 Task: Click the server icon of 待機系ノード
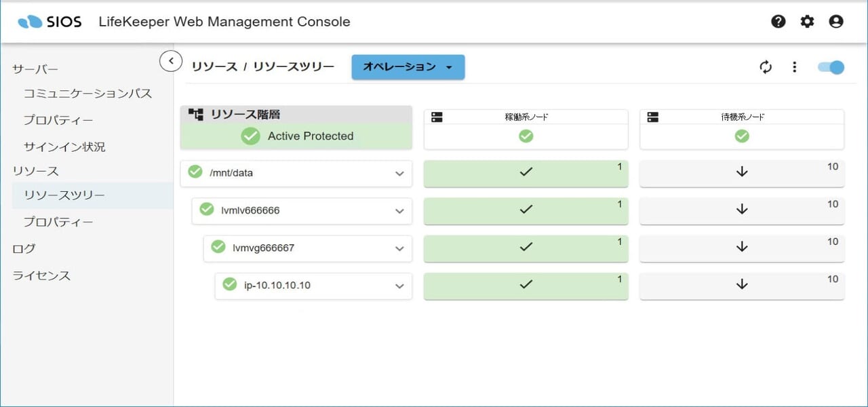pyautogui.click(x=653, y=117)
